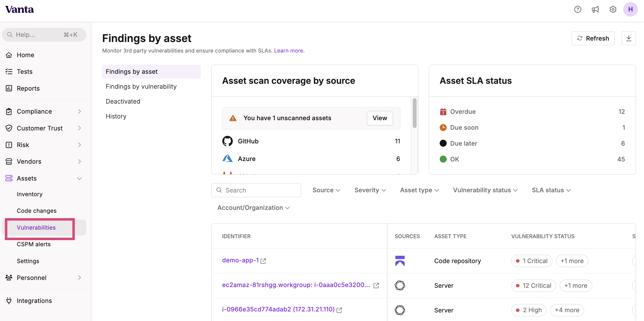Open Vulnerabilities in the sidebar
Image resolution: width=644 pixels, height=321 pixels.
[x=36, y=228]
